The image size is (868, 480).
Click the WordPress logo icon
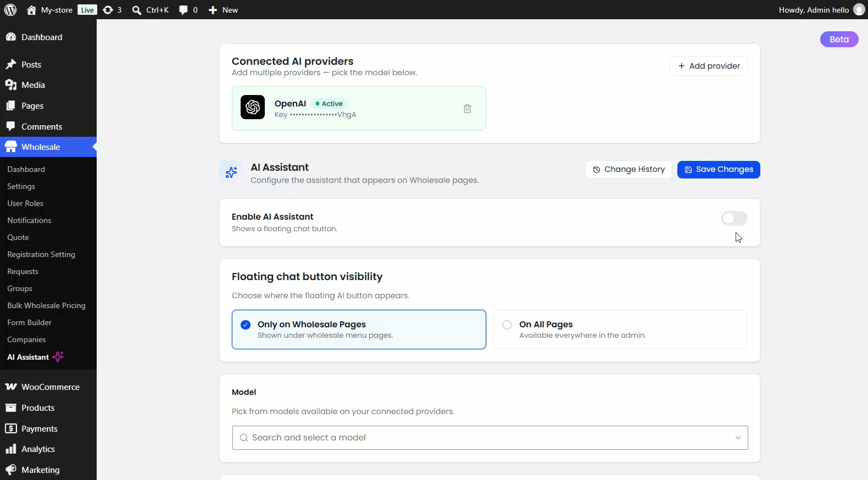[x=10, y=10]
